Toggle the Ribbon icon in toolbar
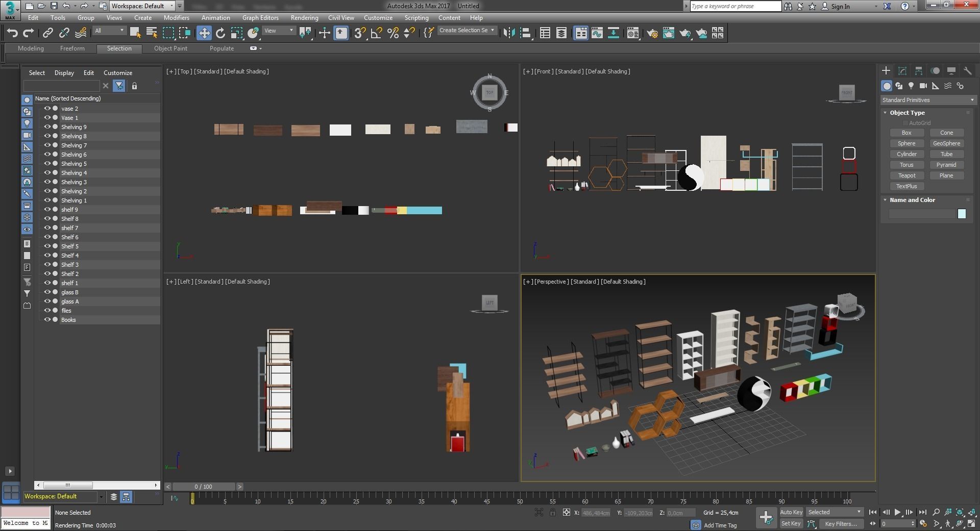This screenshot has width=980, height=531. pos(581,33)
